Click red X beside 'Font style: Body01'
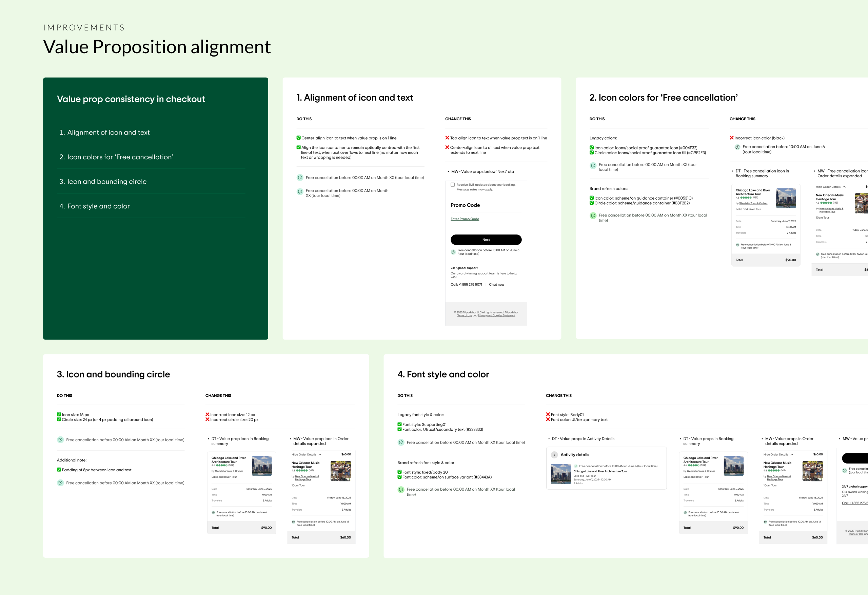Image resolution: width=868 pixels, height=595 pixels. (x=548, y=414)
